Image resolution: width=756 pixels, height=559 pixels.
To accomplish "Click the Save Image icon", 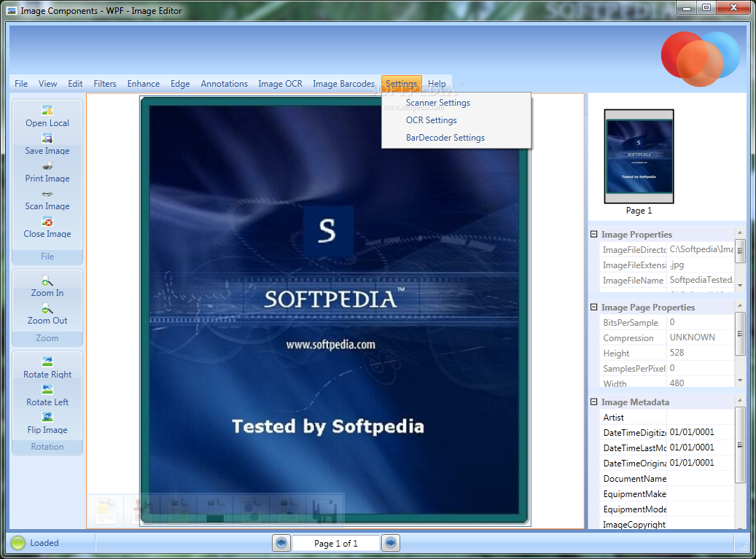I will click(47, 138).
